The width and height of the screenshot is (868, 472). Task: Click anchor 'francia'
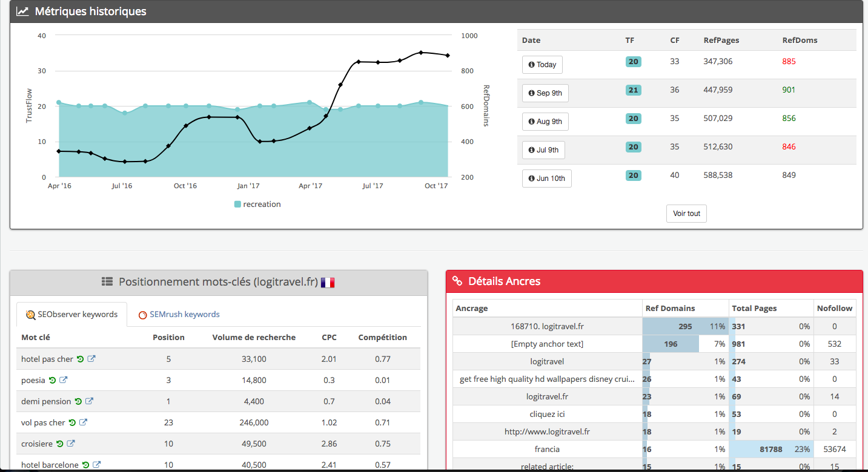pyautogui.click(x=547, y=450)
